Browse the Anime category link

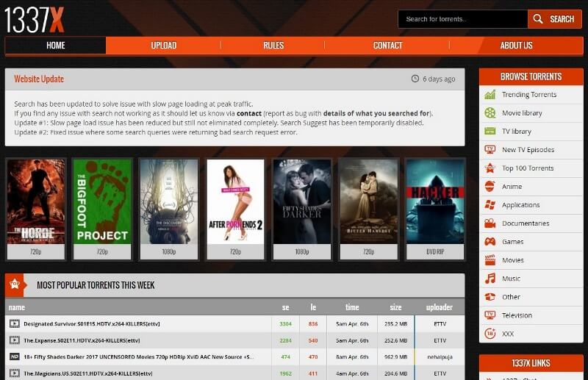[512, 187]
